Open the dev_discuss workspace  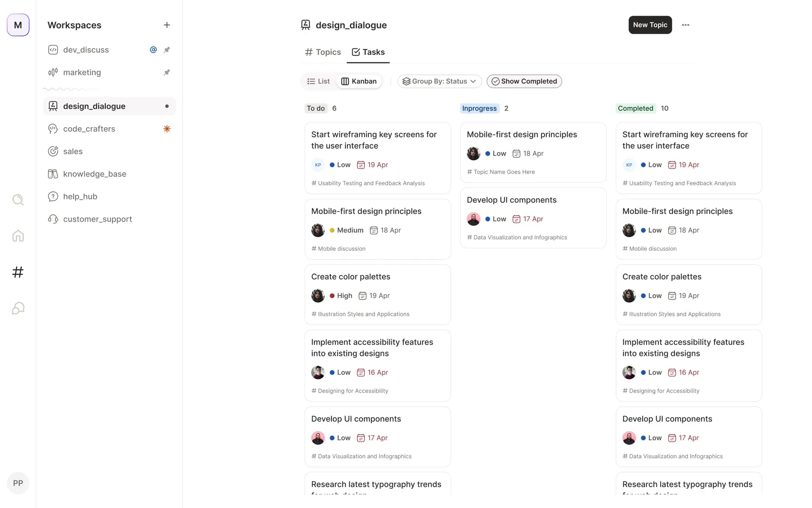coord(109,50)
